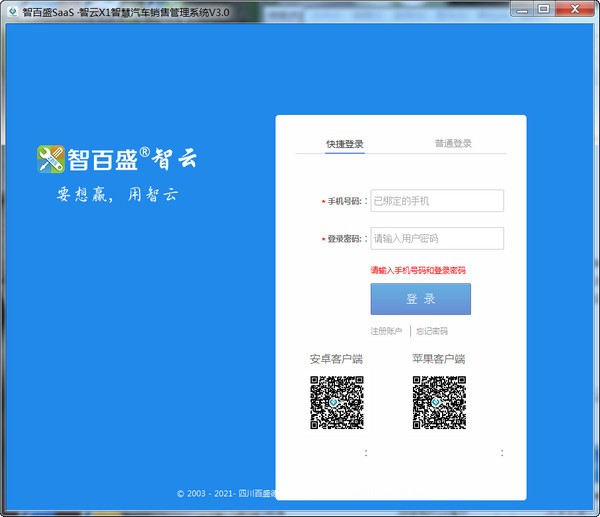Click the Apple client QR code
This screenshot has width=600, height=517.
coord(439,402)
